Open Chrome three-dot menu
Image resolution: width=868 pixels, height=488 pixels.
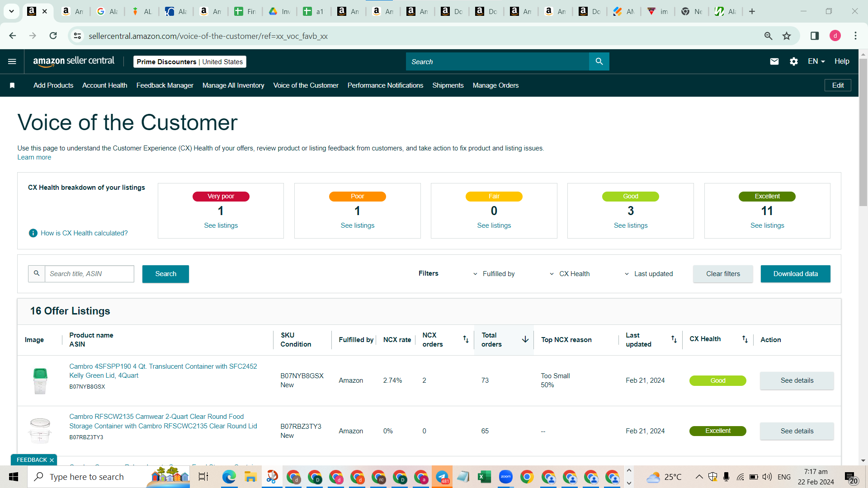855,36
